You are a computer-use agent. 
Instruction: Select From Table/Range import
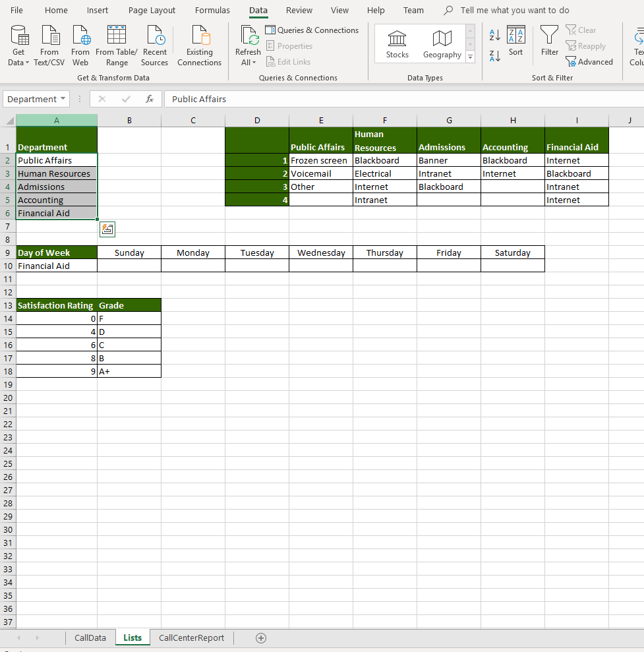coord(117,45)
